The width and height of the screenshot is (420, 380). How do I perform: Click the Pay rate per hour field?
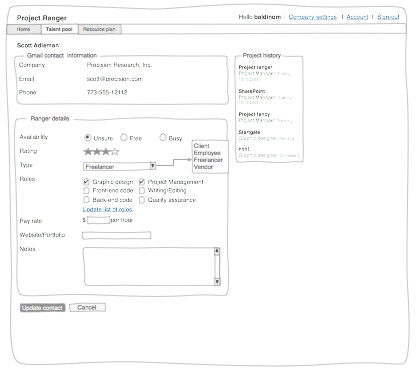pos(98,220)
